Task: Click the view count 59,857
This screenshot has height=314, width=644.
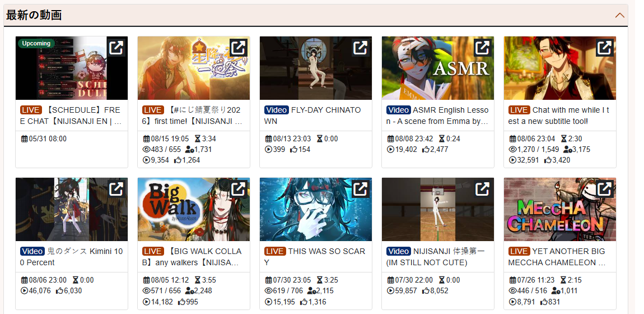Action: [406, 291]
